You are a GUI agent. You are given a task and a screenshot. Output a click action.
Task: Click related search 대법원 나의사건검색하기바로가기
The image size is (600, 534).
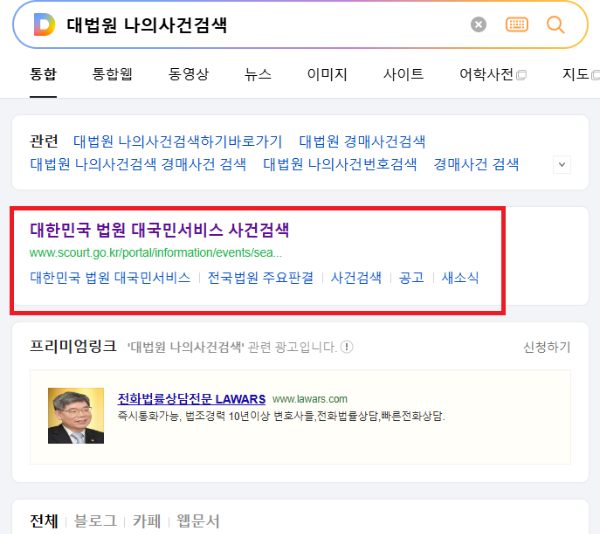(x=178, y=142)
